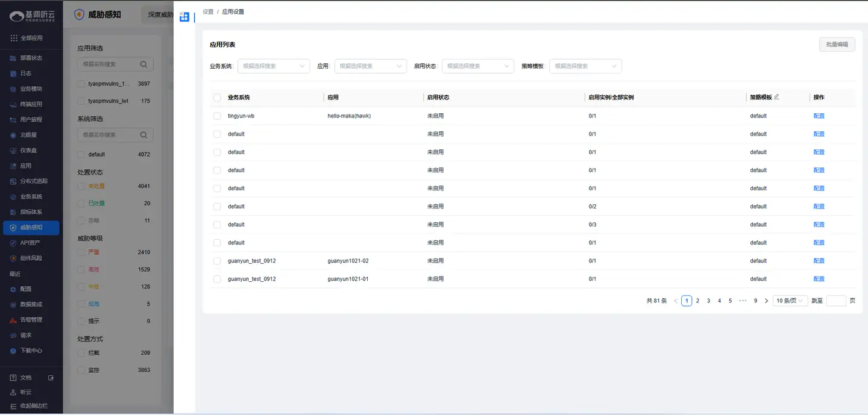Click the edit pencil icon beside 策略模板 header
This screenshot has width=868, height=415.
pos(776,97)
